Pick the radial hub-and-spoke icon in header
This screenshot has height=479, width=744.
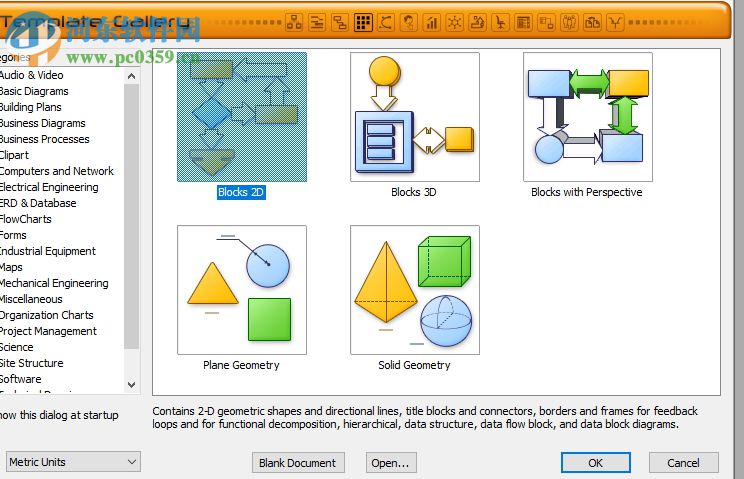click(455, 22)
